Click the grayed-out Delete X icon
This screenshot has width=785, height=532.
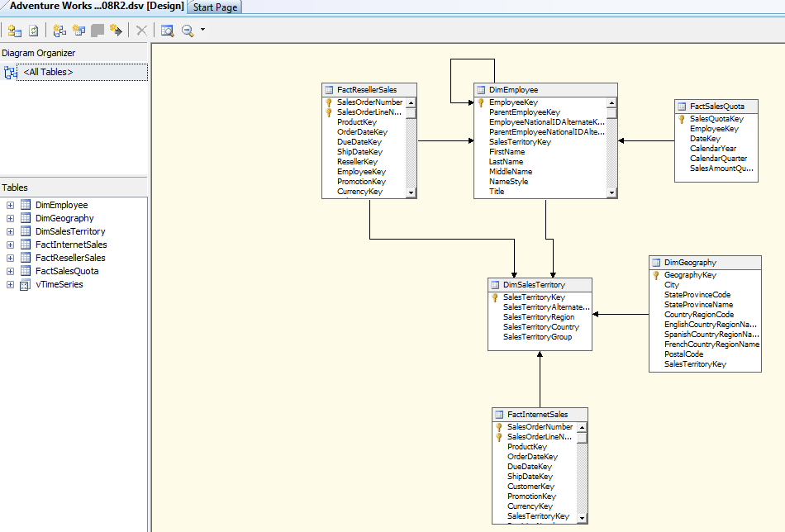[141, 31]
